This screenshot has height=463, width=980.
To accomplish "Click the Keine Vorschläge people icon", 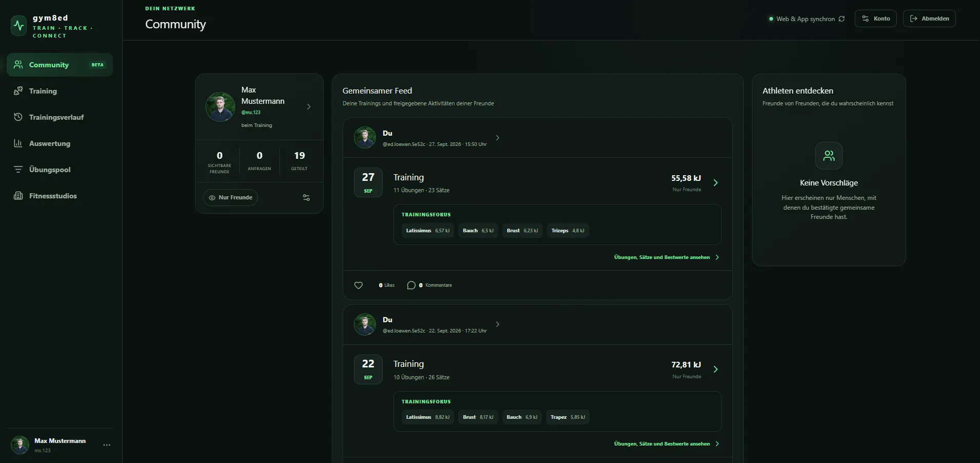I will (829, 156).
